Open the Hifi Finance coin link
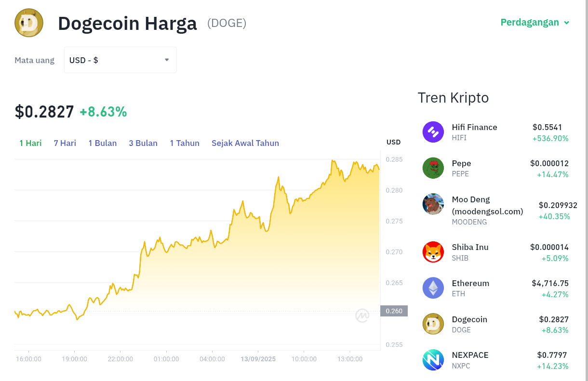 [474, 127]
